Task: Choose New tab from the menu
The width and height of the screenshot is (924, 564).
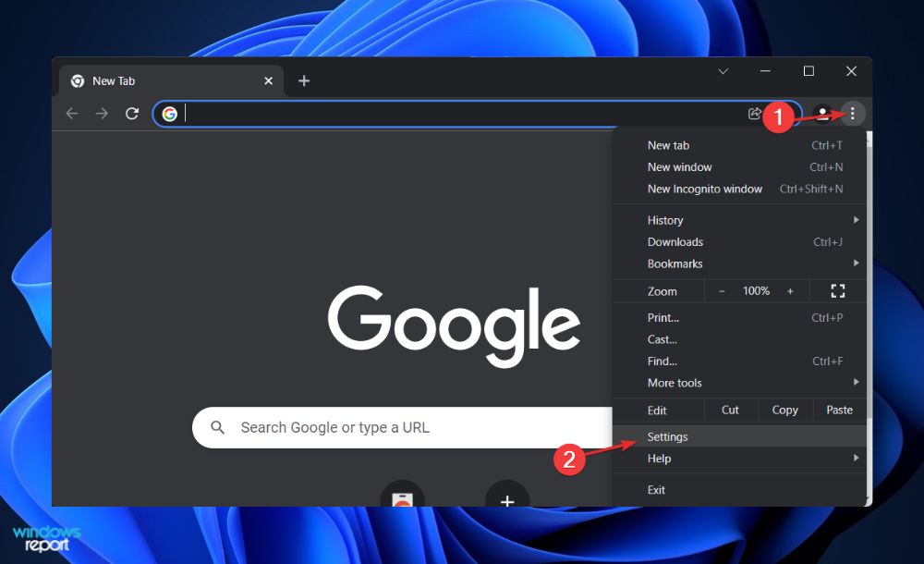Action: pyautogui.click(x=739, y=145)
